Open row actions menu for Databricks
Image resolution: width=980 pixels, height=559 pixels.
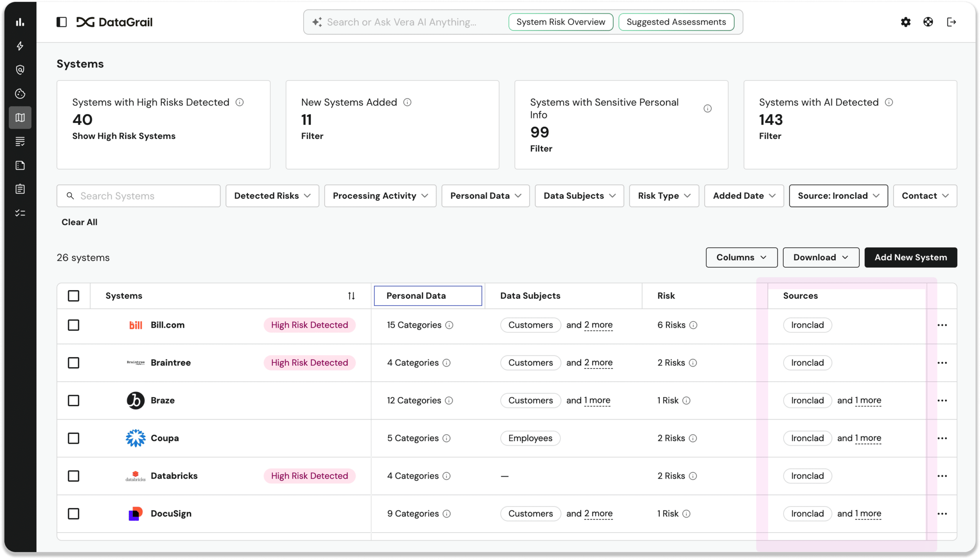point(942,476)
